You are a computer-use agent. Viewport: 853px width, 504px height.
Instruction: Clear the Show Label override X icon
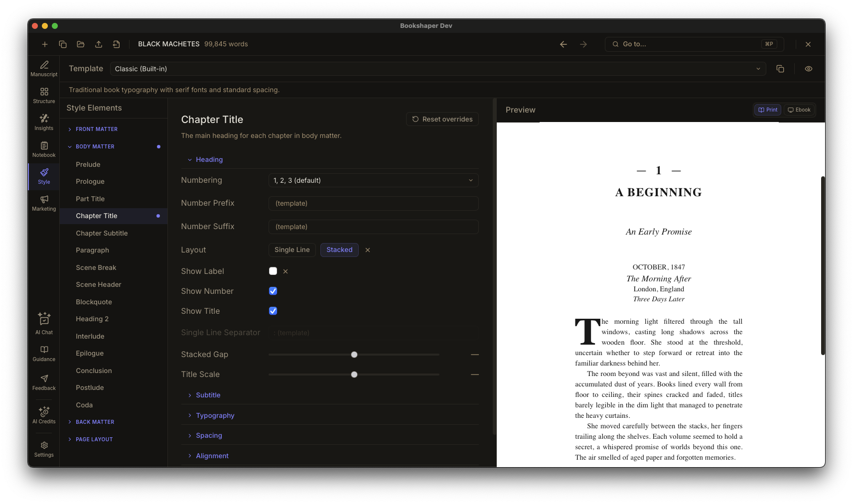pyautogui.click(x=285, y=271)
